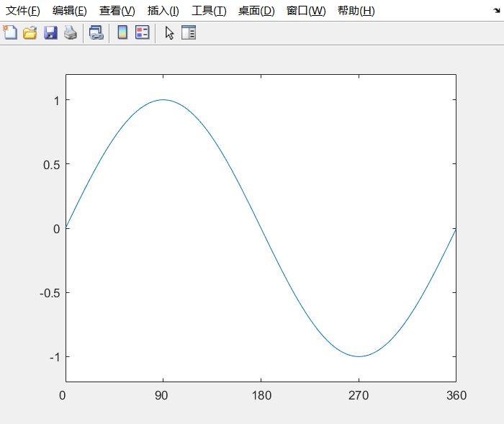
Task: Click x-axis tick label 90
Action: (x=161, y=395)
